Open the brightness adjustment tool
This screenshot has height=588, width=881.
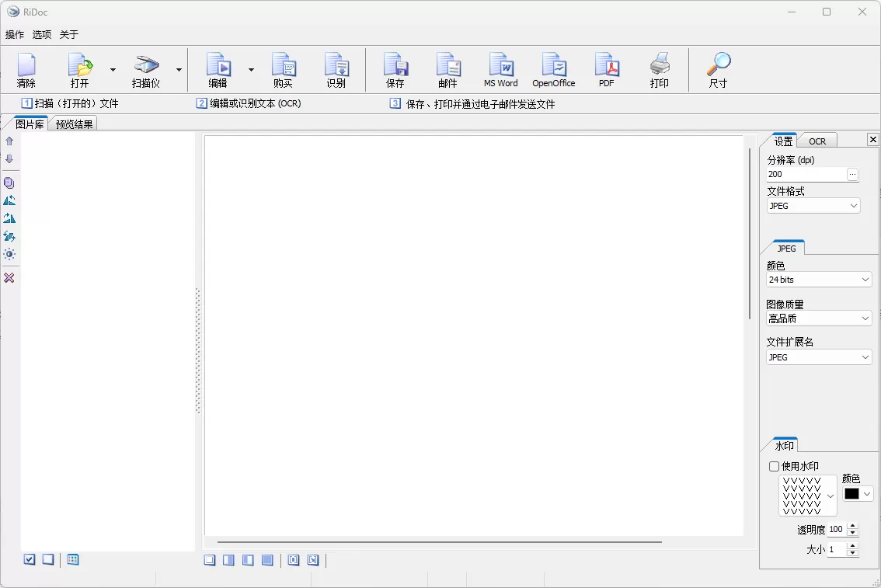point(9,254)
